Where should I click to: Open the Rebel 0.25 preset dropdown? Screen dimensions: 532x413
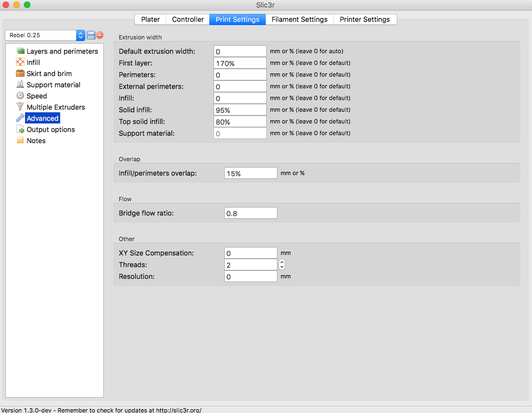pos(45,35)
